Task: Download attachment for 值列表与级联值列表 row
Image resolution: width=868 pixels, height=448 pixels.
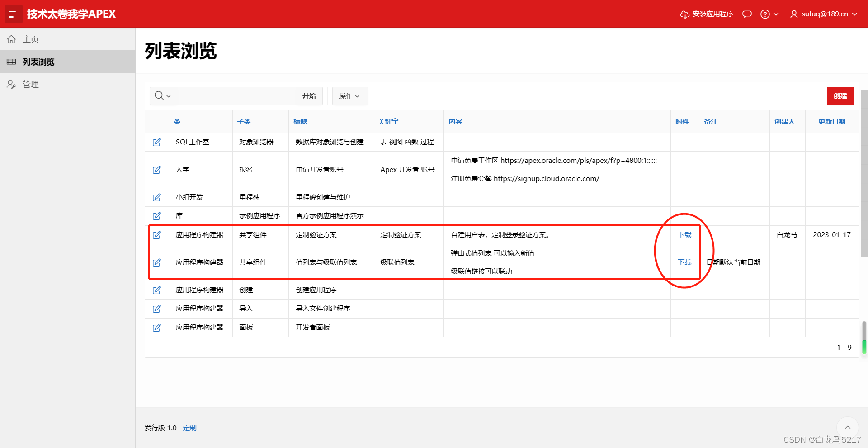Action: pyautogui.click(x=684, y=262)
